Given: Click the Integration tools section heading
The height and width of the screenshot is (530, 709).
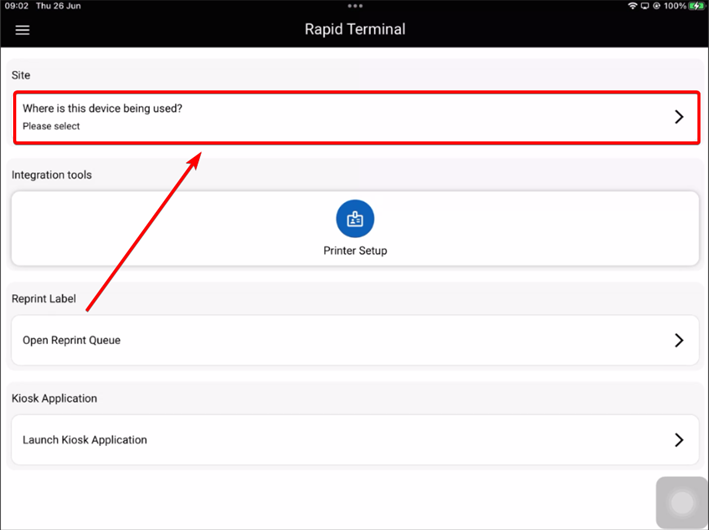Looking at the screenshot, I should click(x=51, y=175).
